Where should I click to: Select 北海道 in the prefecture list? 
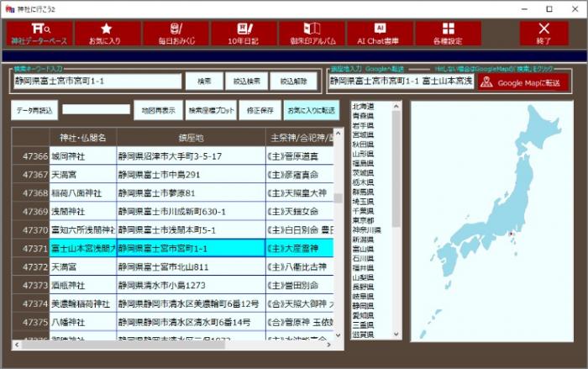(364, 107)
